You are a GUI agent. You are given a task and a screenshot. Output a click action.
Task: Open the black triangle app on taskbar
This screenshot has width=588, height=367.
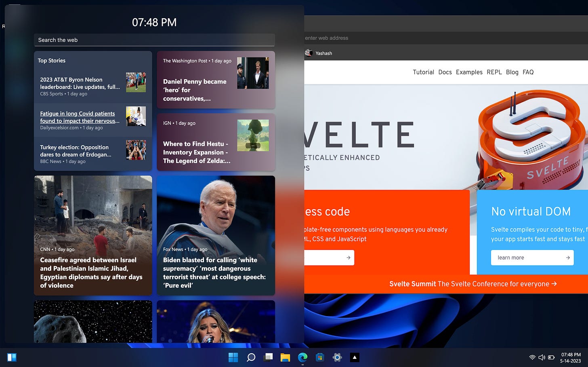coord(355,357)
